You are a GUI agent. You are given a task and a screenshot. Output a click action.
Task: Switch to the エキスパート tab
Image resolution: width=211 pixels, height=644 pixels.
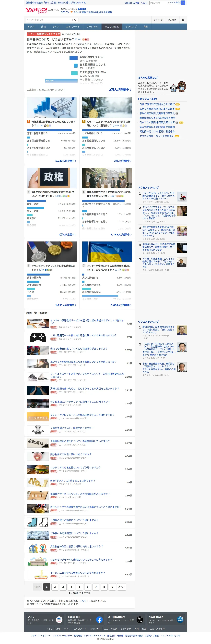pos(73,27)
